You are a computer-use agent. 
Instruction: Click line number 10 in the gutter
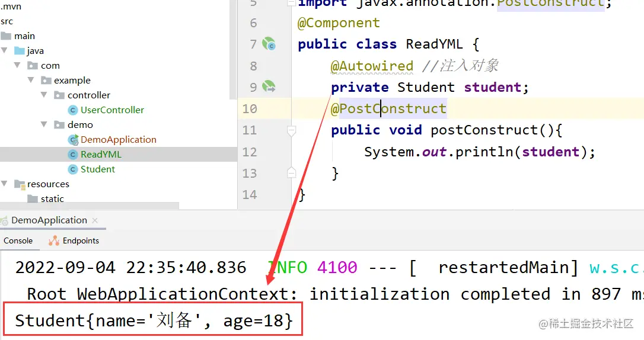coord(249,108)
